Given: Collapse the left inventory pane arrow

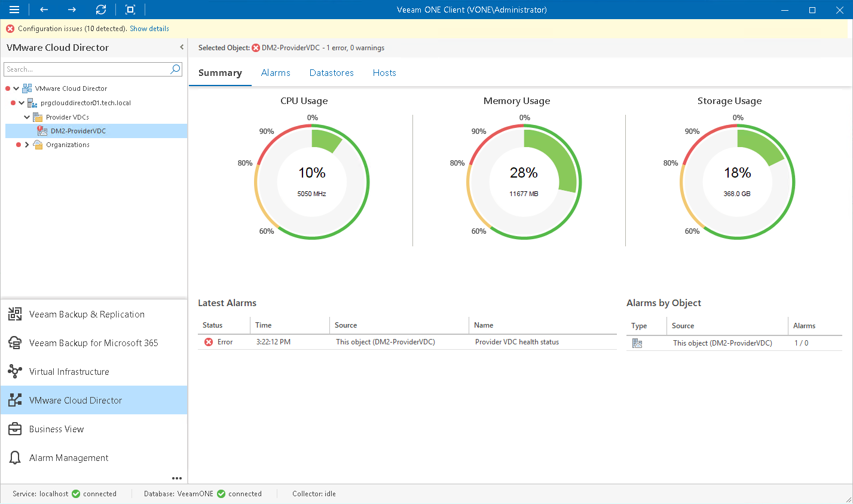Looking at the screenshot, I should pyautogui.click(x=182, y=47).
